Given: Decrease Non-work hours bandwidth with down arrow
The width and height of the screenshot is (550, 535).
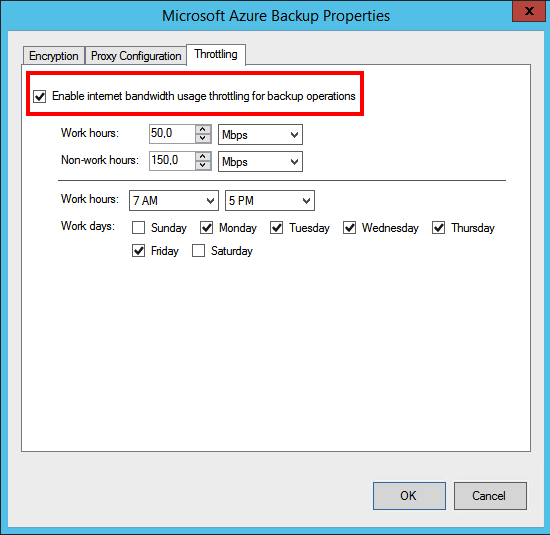Looking at the screenshot, I should (x=203, y=165).
